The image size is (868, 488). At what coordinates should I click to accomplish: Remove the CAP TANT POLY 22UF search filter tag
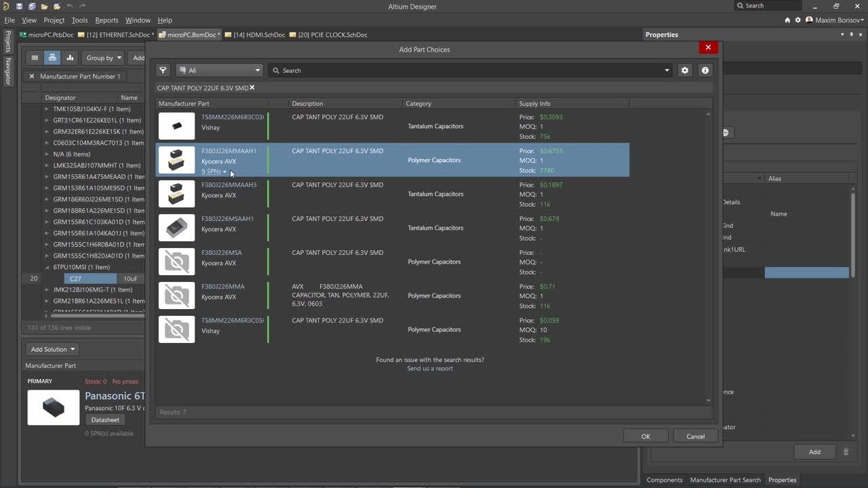pyautogui.click(x=252, y=87)
